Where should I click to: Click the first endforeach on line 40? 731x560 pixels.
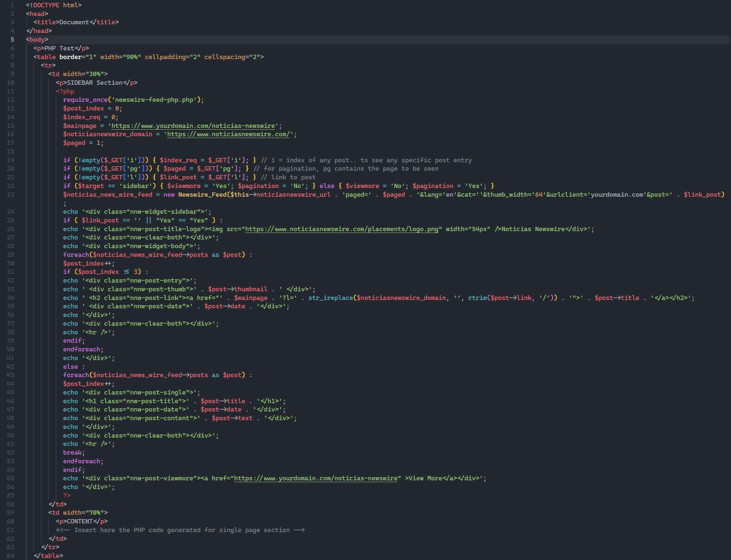coord(83,349)
